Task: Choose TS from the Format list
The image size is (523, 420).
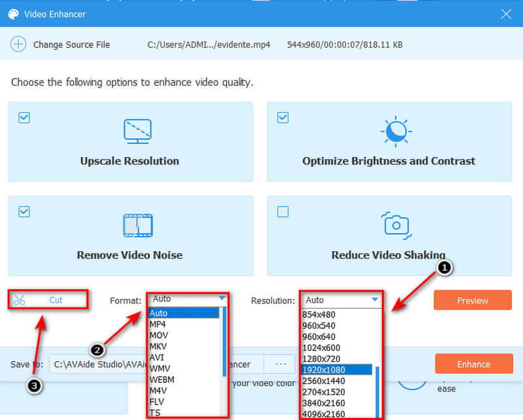Action: coord(184,413)
